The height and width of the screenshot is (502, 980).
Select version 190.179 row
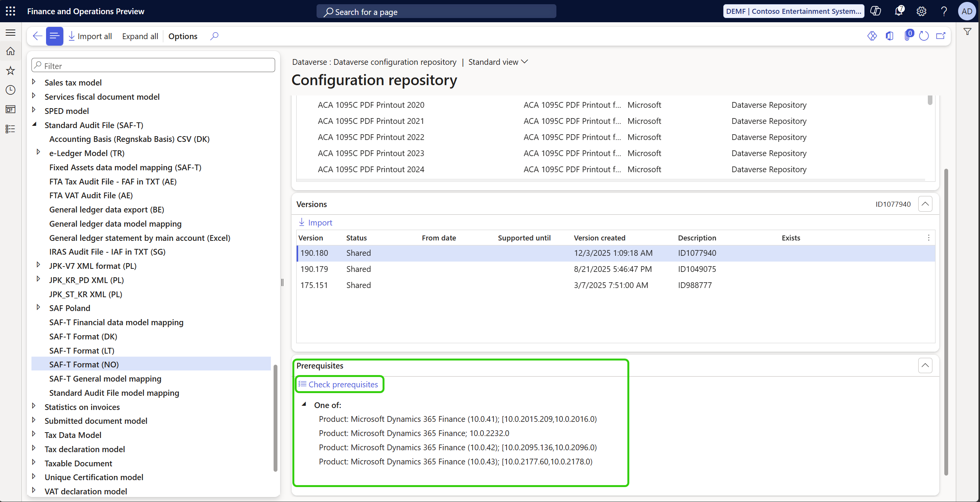(615, 269)
